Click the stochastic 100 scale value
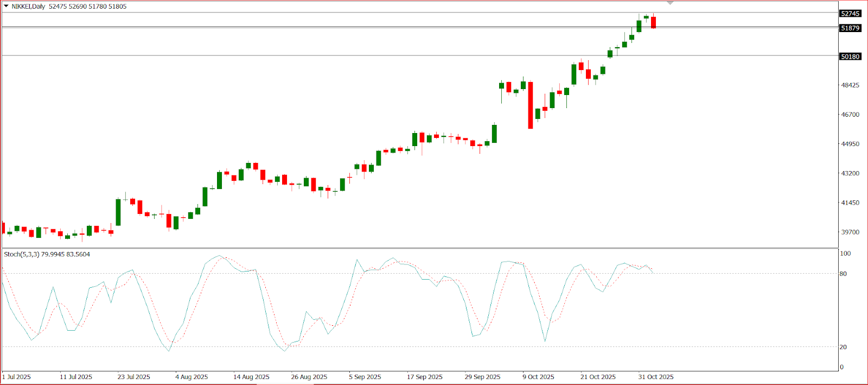Screen dimensions: 868x385 point(845,254)
